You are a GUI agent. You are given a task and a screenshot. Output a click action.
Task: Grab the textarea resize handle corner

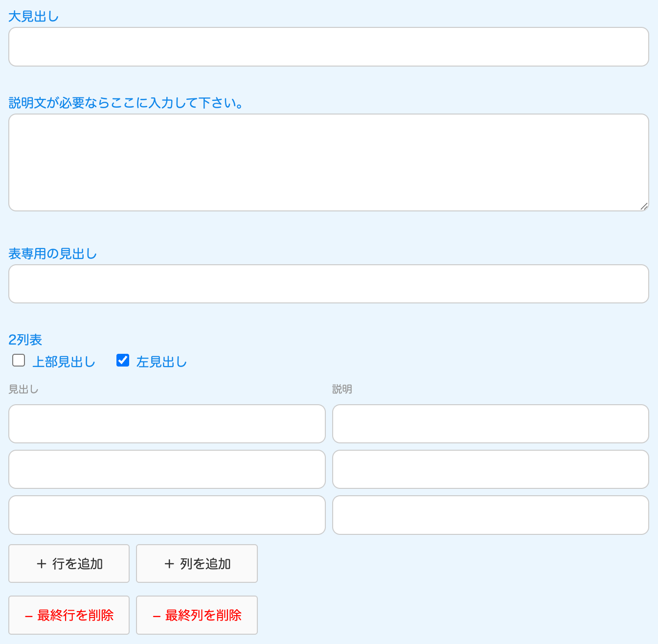(x=644, y=207)
